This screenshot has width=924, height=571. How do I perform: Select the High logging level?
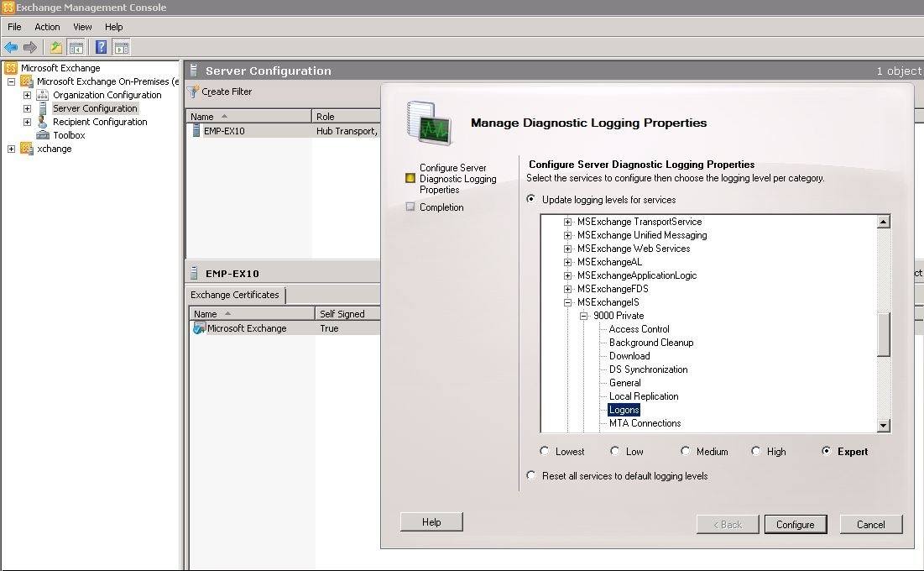pyautogui.click(x=755, y=451)
